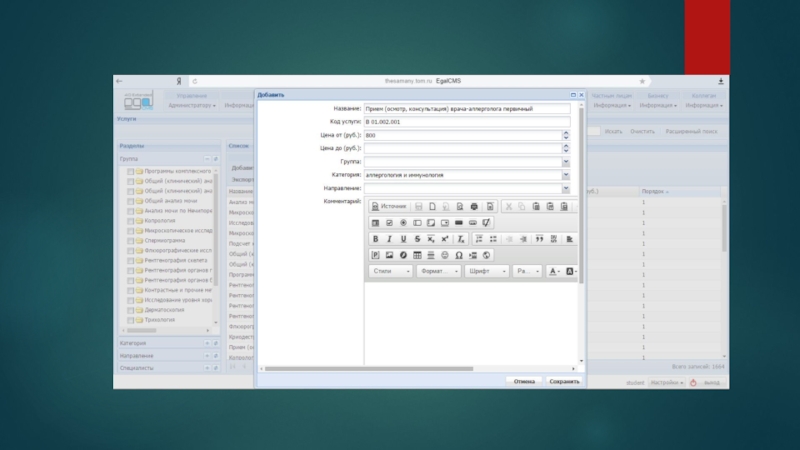Screen dimensions: 800x450
Task: Open the Настройки menu at the bottom
Action: tap(666, 382)
